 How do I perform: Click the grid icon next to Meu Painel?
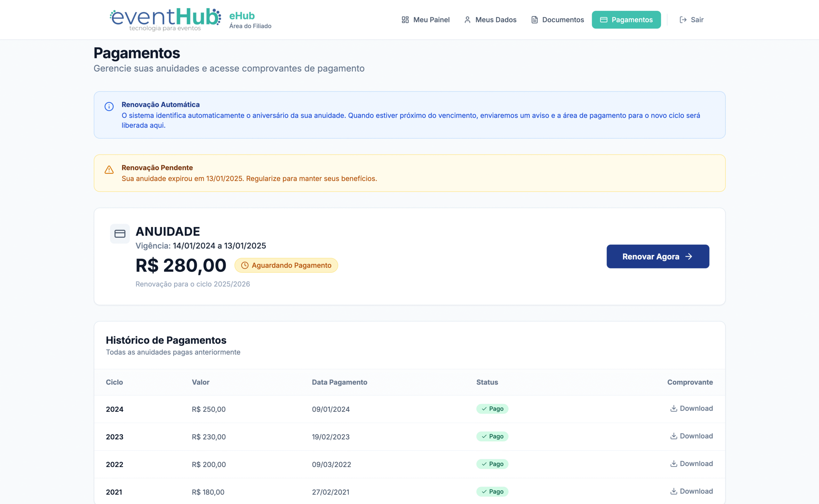tap(405, 20)
